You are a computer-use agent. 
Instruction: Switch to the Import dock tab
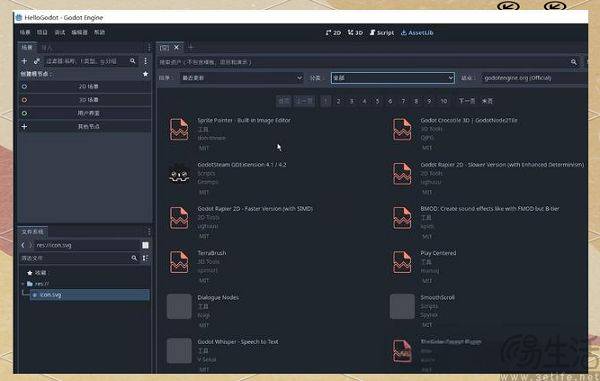pyautogui.click(x=46, y=48)
